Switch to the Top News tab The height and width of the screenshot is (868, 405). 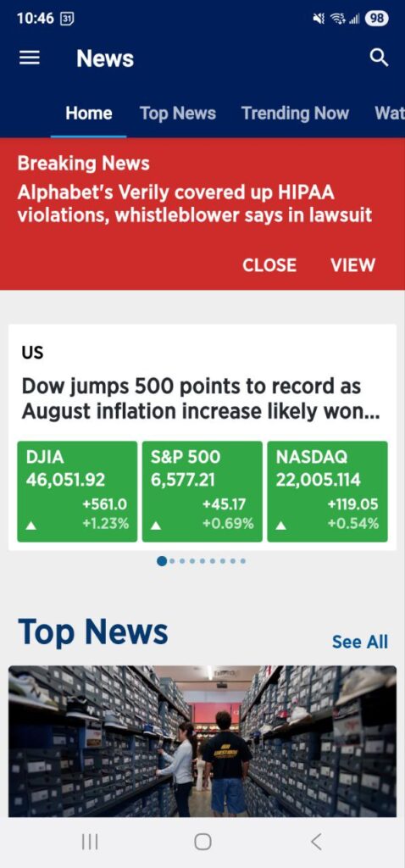(178, 114)
